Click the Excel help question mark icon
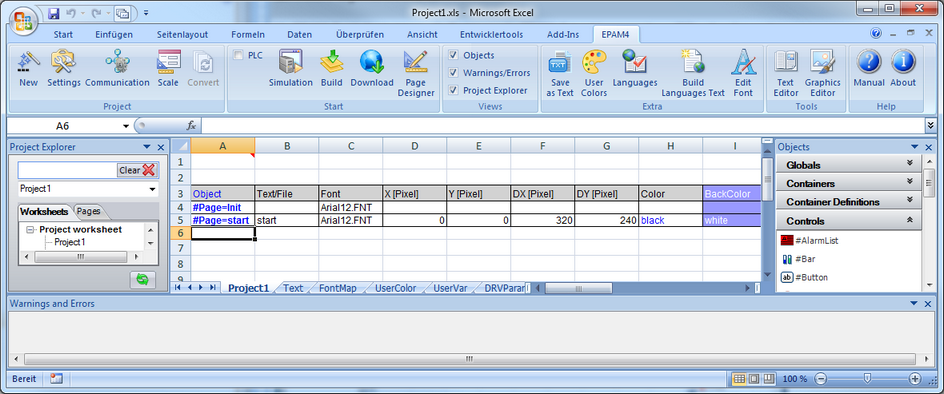 875,34
